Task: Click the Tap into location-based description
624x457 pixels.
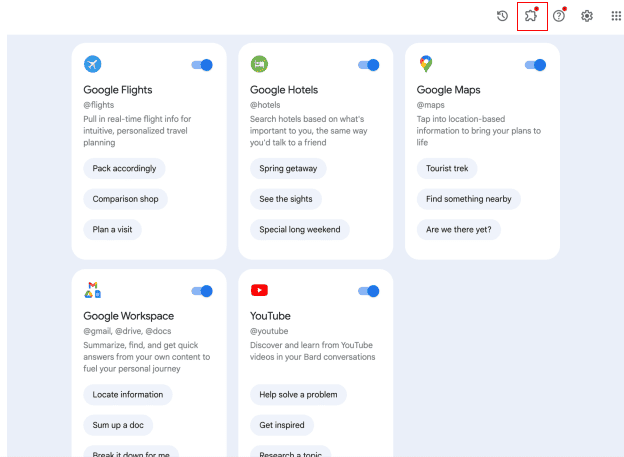Action: (x=479, y=131)
